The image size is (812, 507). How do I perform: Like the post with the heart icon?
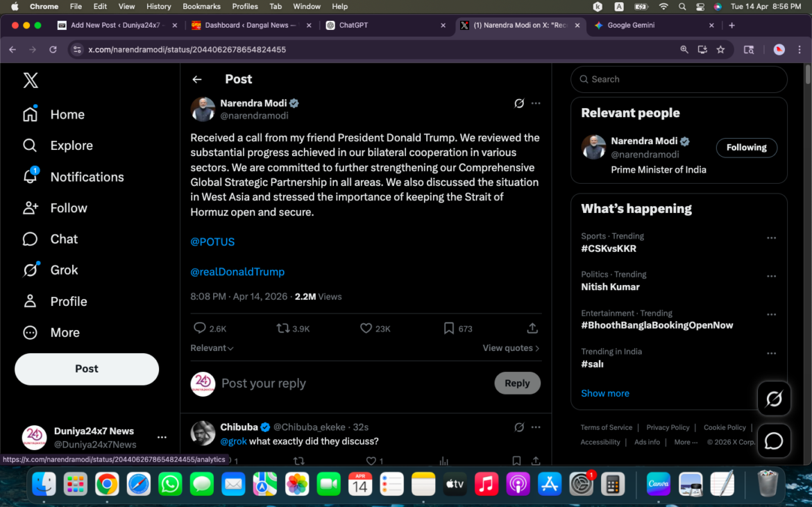click(x=366, y=328)
